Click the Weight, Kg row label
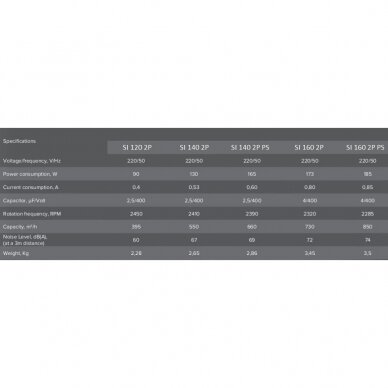Image resolution: width=388 pixels, height=388 pixels. coord(16,253)
